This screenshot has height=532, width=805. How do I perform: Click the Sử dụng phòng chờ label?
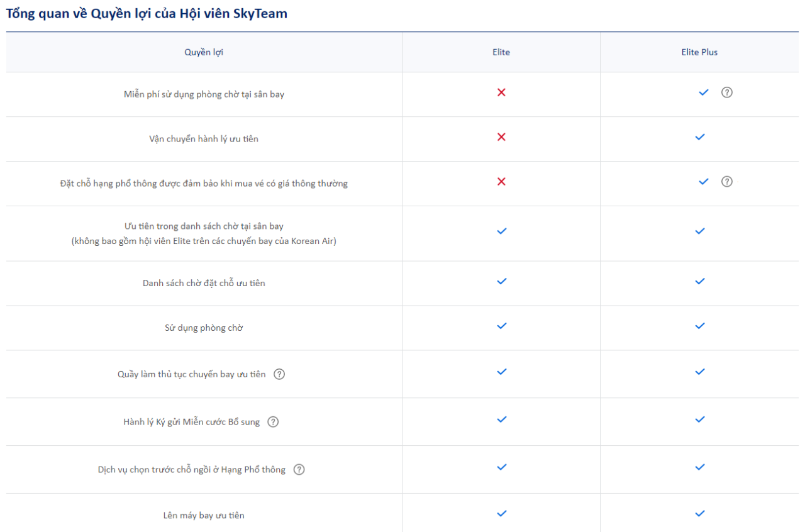coord(204,328)
